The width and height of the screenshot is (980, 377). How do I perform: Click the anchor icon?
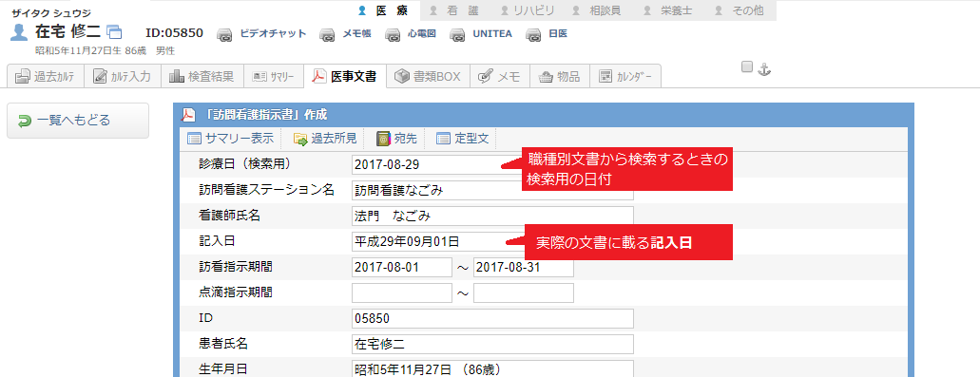763,69
